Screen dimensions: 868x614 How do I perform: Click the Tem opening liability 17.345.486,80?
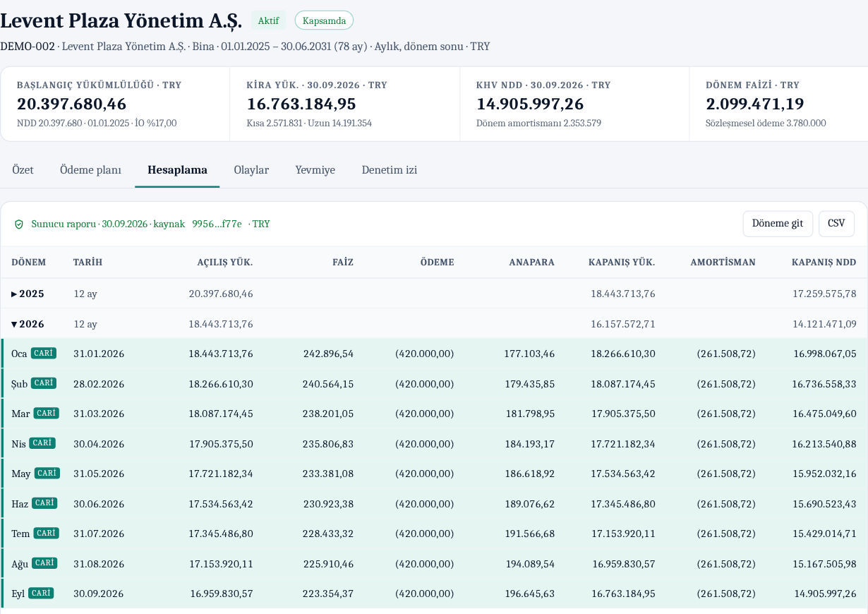pos(221,534)
